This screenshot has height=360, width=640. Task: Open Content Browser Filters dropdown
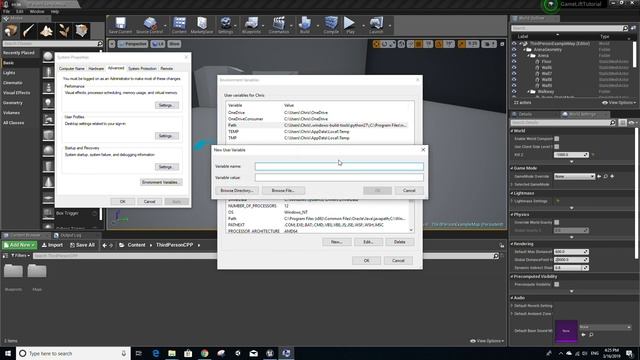[x=20, y=256]
